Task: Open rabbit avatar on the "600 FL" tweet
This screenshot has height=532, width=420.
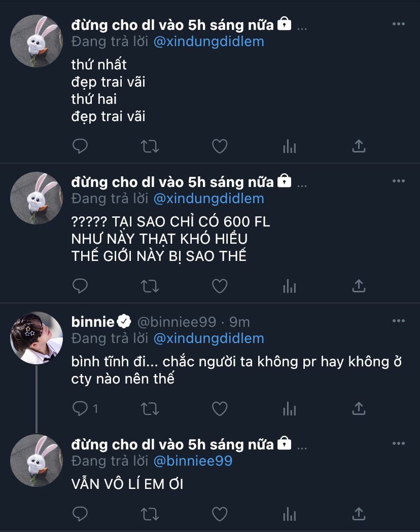Action: pyautogui.click(x=37, y=198)
